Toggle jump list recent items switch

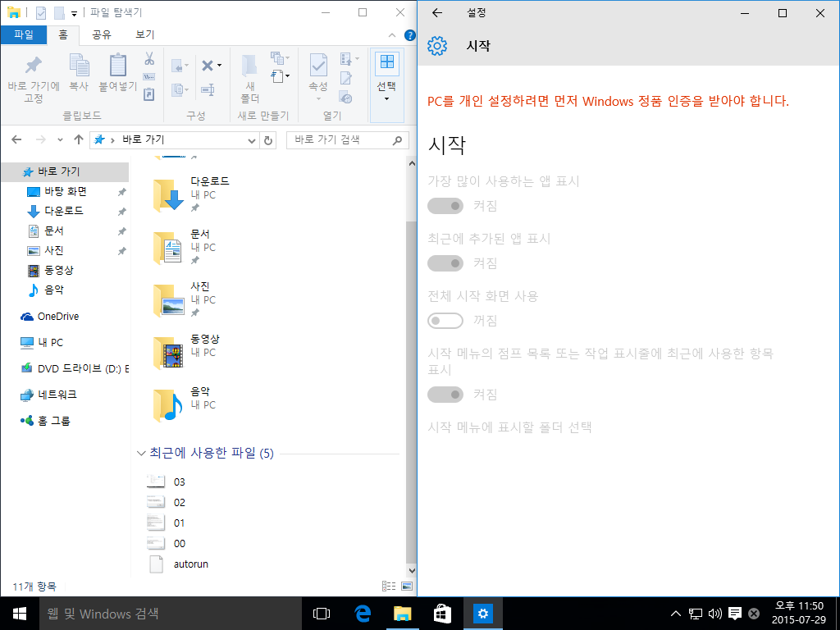pos(445,395)
